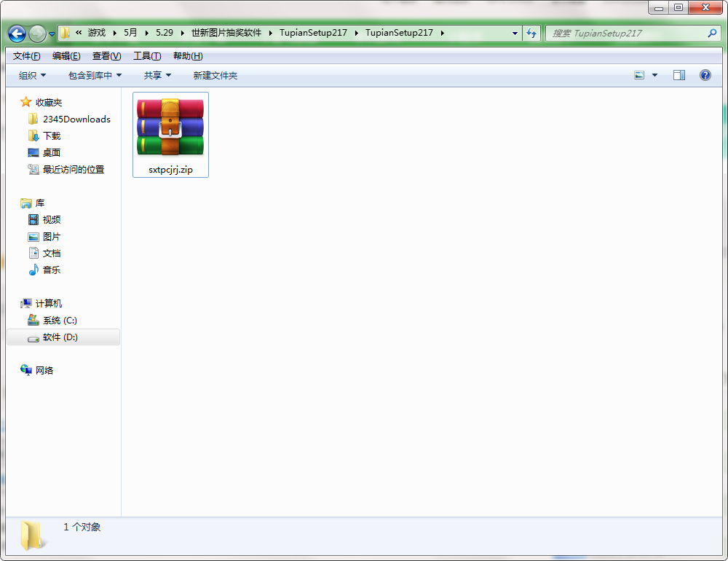Image resolution: width=728 pixels, height=561 pixels.
Task: Click the search TupianSetup217 input box
Action: tap(628, 33)
